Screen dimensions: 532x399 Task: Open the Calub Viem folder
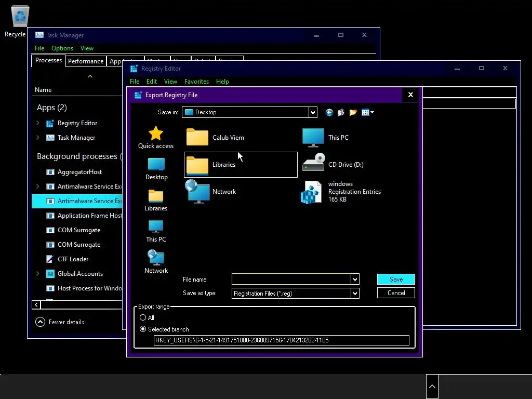(x=215, y=137)
